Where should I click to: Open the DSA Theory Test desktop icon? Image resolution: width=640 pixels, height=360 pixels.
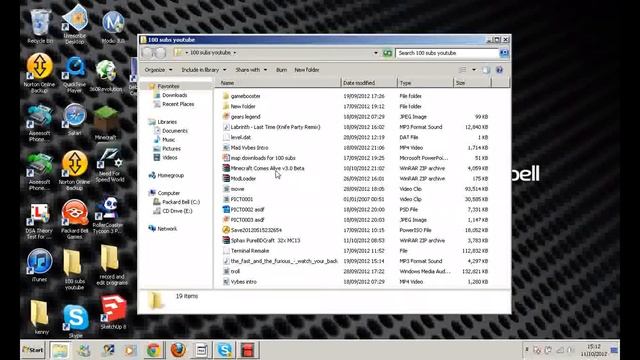coord(39,221)
